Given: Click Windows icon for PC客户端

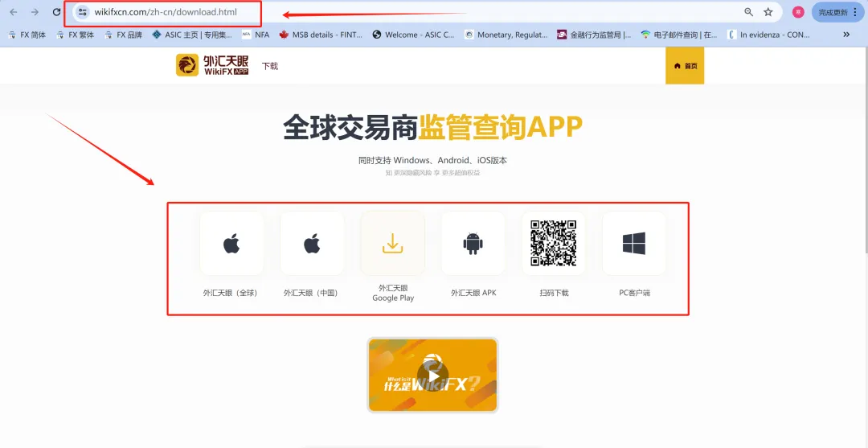Looking at the screenshot, I should pyautogui.click(x=634, y=243).
